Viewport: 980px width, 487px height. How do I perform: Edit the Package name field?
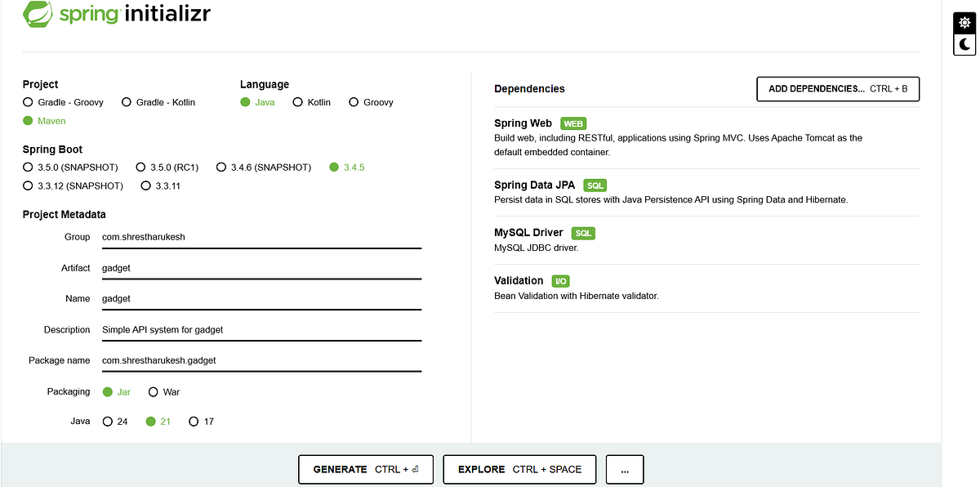[261, 360]
